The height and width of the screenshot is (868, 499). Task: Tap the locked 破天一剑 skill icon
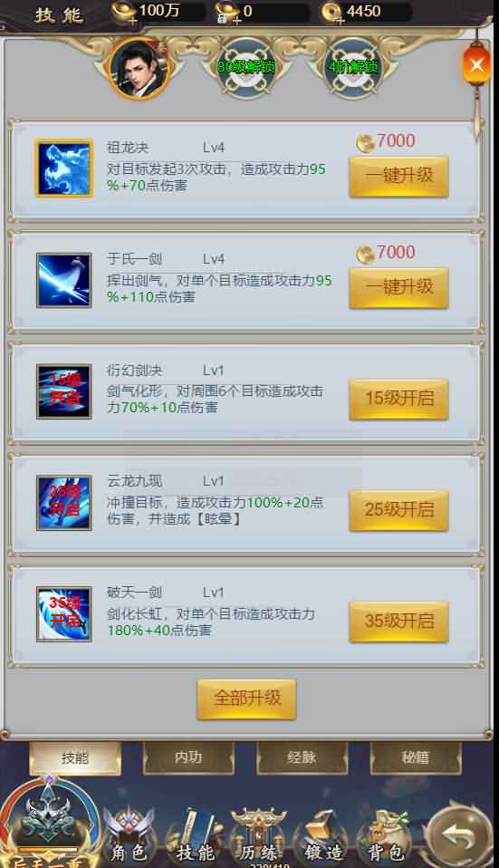coord(64,614)
